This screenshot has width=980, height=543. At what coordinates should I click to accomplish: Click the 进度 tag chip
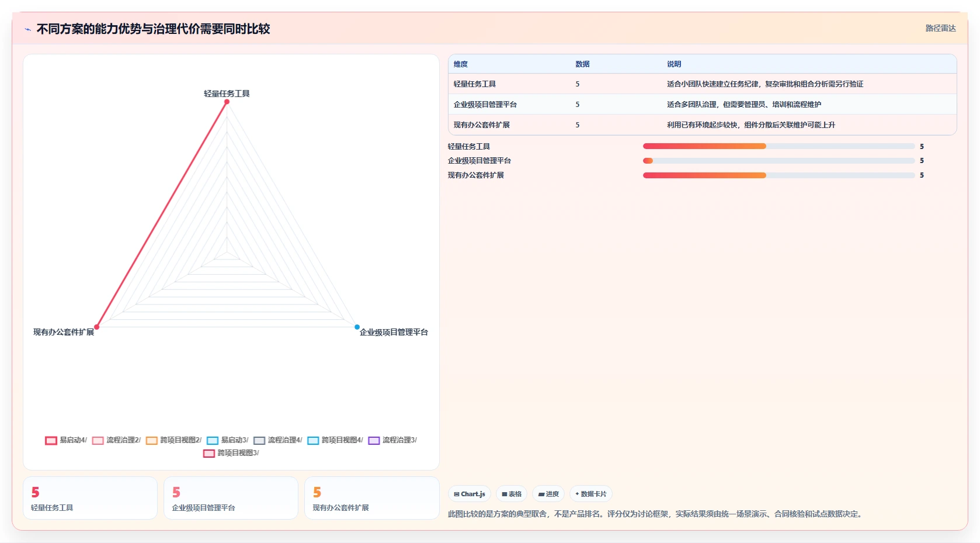click(548, 494)
